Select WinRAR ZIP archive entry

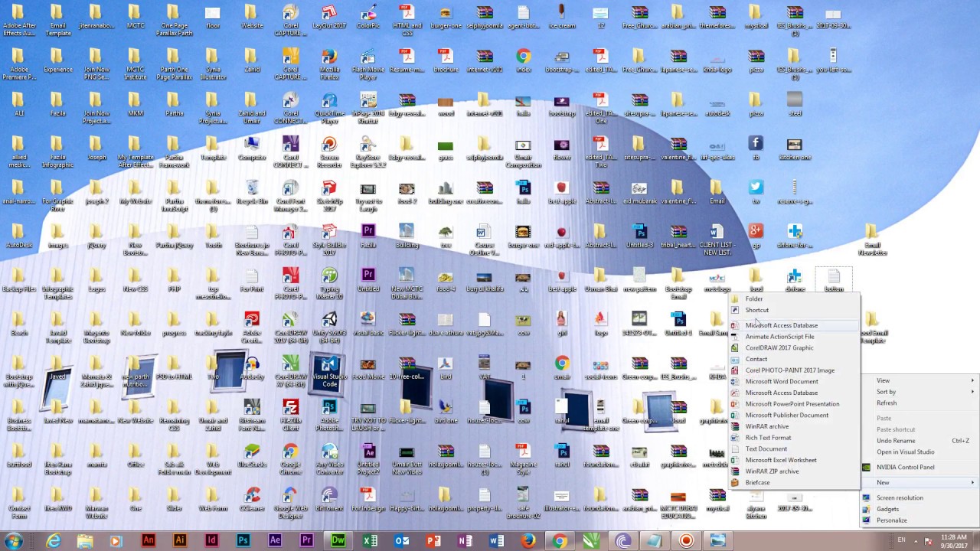793,471
